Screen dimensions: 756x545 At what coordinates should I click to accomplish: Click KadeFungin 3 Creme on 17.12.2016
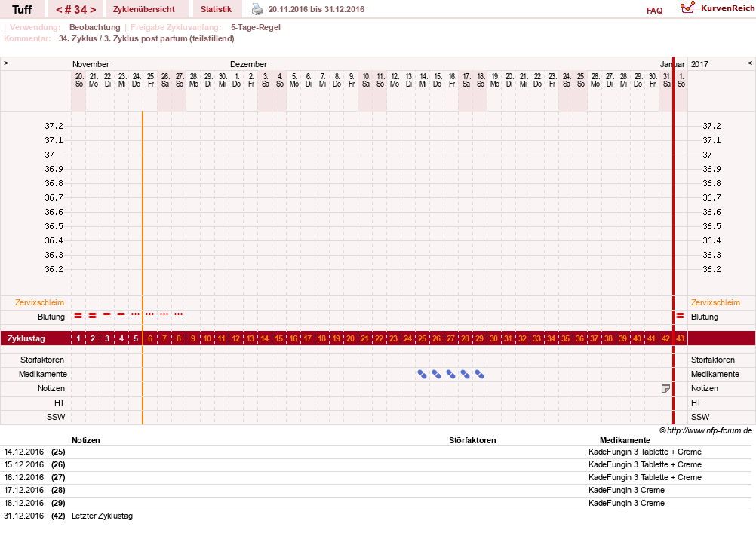click(626, 490)
